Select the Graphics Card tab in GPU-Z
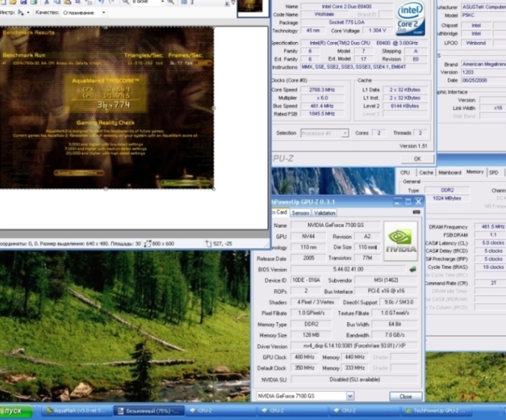 tap(280, 212)
